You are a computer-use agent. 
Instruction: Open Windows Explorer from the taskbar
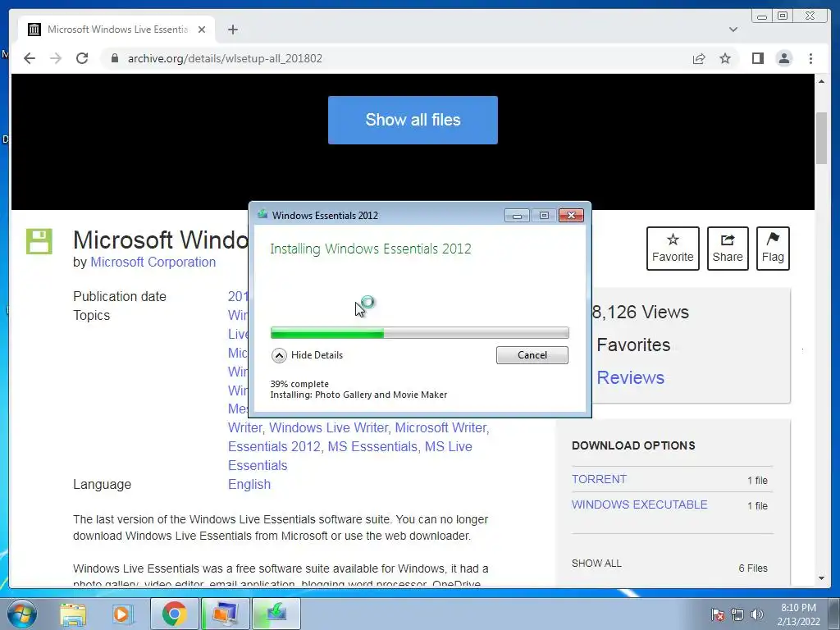pyautogui.click(x=73, y=614)
